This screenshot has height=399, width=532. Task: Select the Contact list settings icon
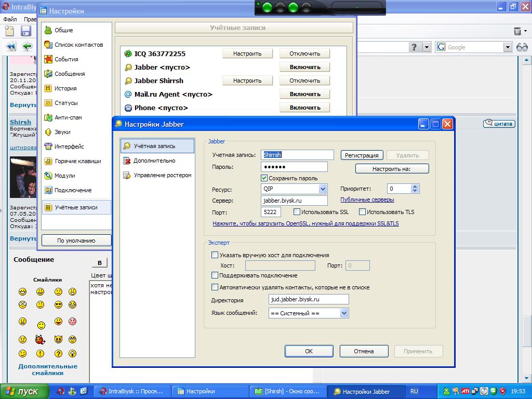click(x=48, y=45)
